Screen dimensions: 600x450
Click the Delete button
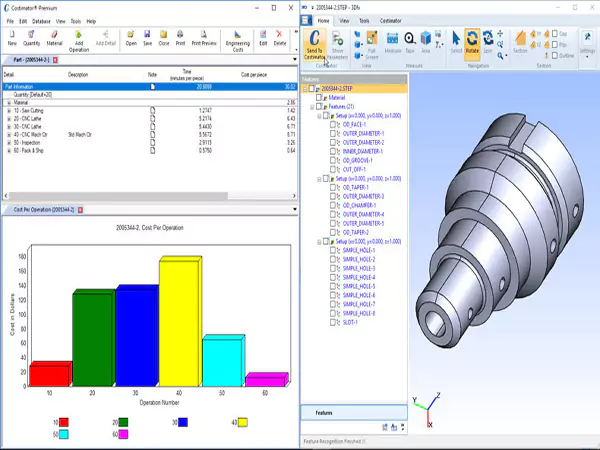(280, 39)
